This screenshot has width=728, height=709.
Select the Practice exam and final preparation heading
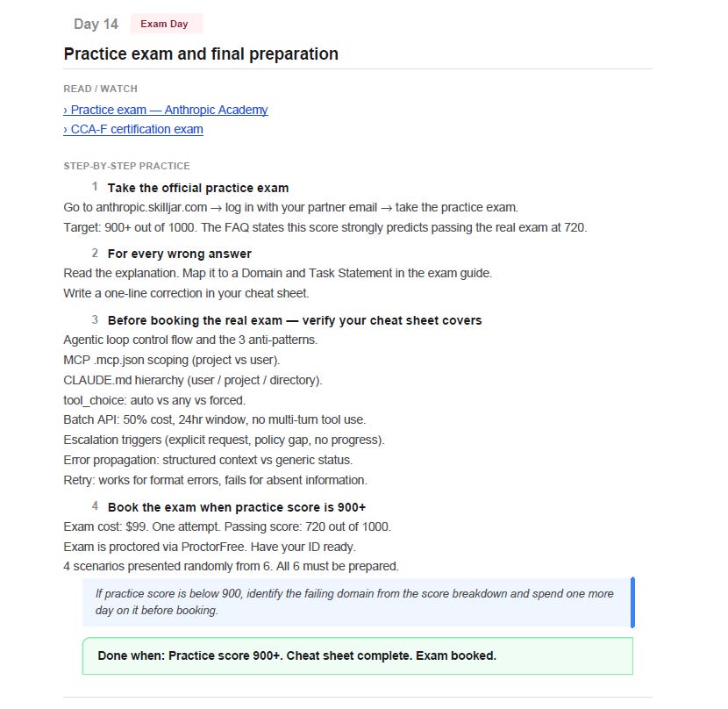(x=201, y=54)
